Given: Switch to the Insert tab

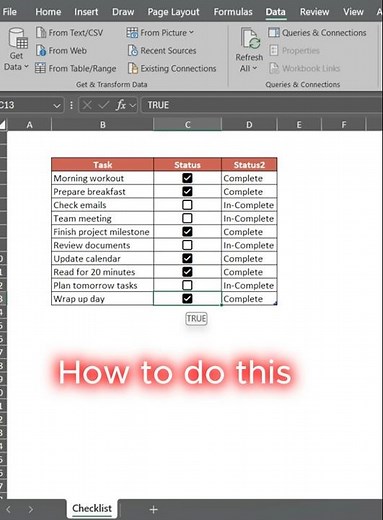Looking at the screenshot, I should (x=86, y=12).
